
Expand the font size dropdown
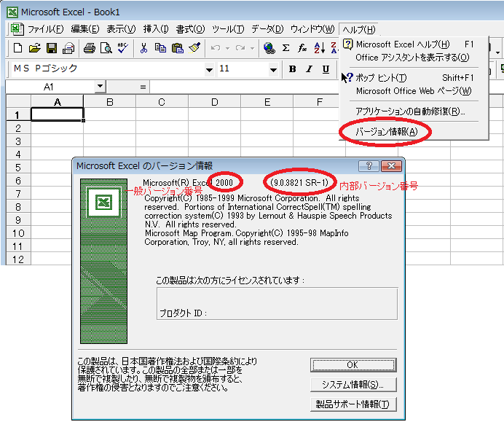tap(274, 69)
